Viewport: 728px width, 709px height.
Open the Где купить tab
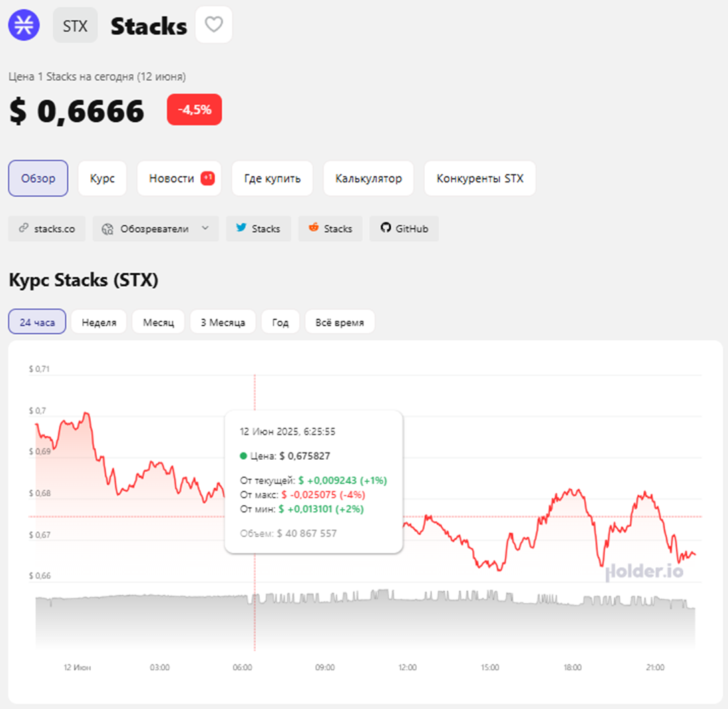tap(272, 178)
